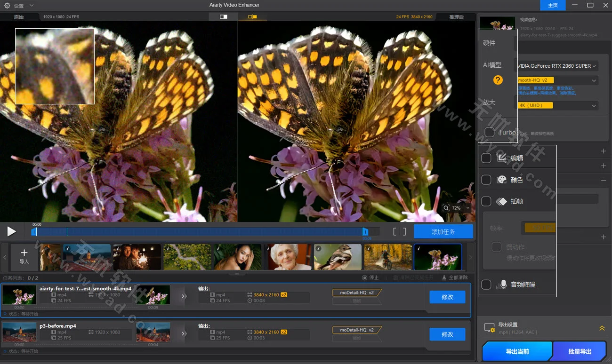
Task: Click the 添加任务 add task button
Action: click(x=443, y=231)
